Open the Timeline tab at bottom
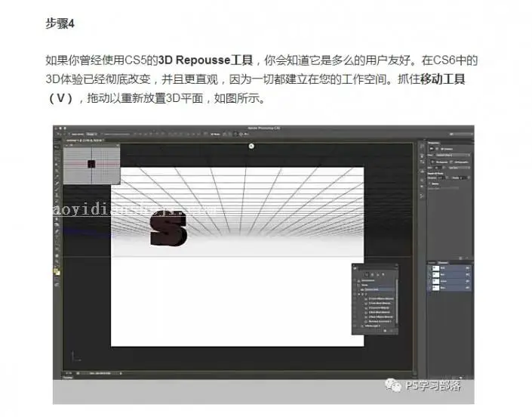The height and width of the screenshot is (417, 532). 68,377
